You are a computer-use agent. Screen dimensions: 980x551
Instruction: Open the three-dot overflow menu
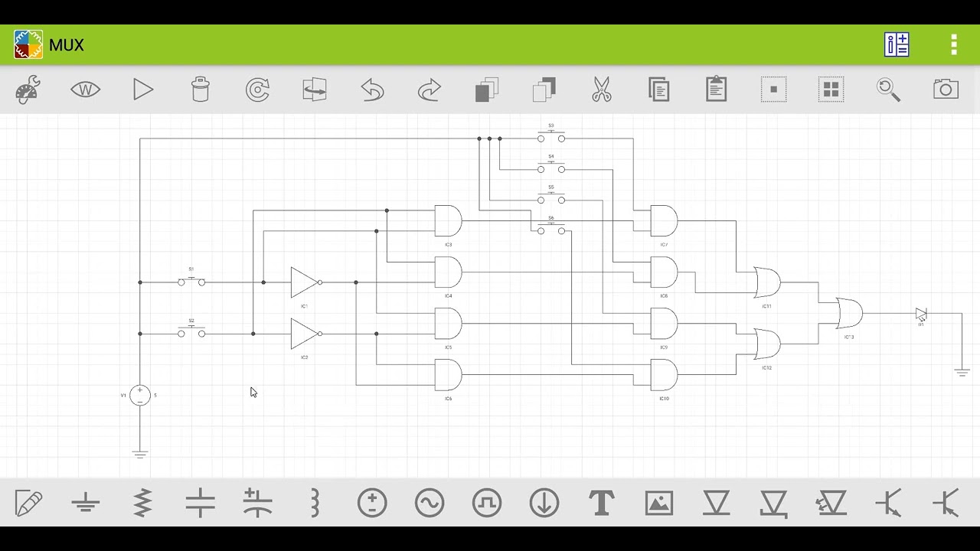tap(954, 44)
